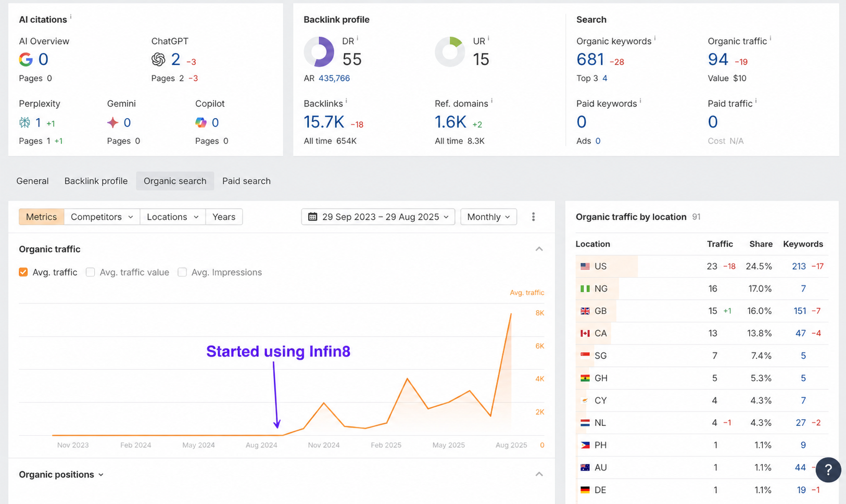This screenshot has width=846, height=504.
Task: Open the 681 organic keywords link
Action: (x=590, y=59)
